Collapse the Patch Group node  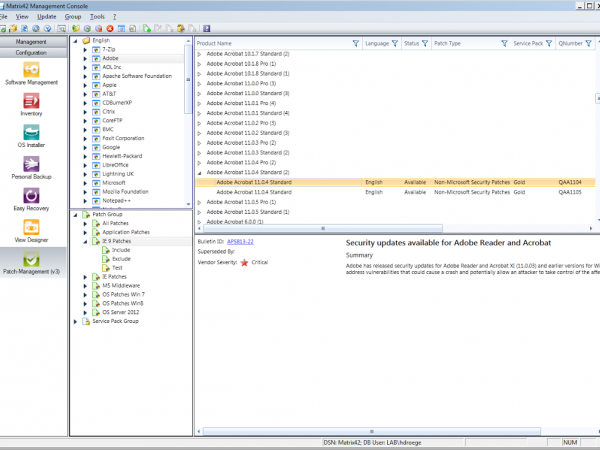[x=75, y=215]
